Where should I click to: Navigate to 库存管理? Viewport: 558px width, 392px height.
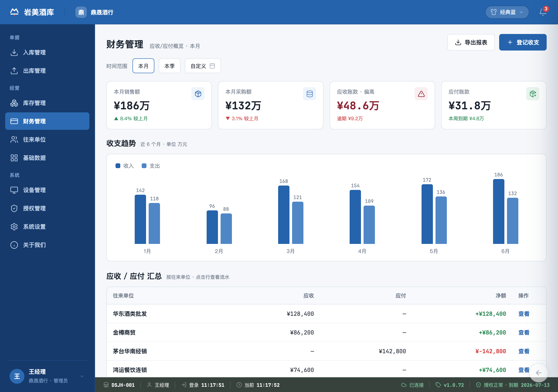(47, 103)
